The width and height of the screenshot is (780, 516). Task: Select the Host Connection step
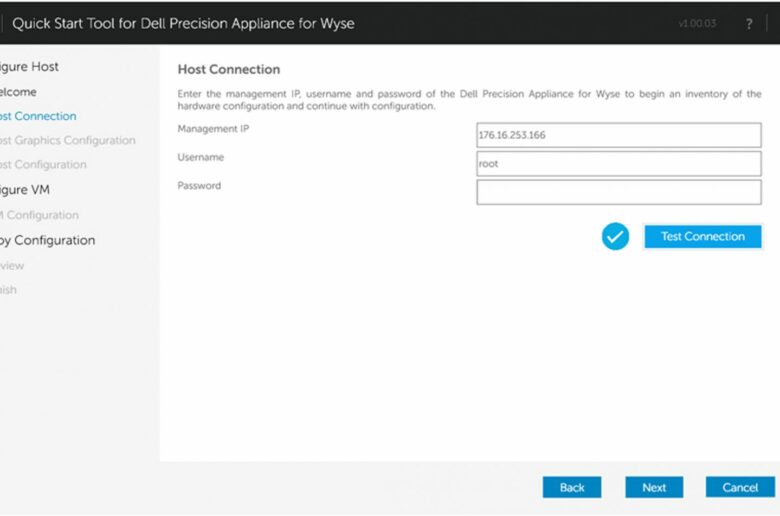point(38,116)
